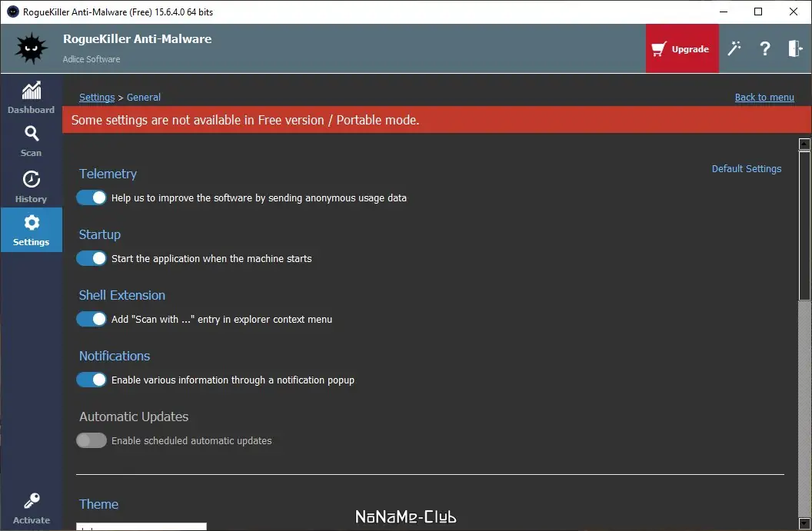Reset using Default Settings link
The image size is (812, 531).
(x=746, y=169)
